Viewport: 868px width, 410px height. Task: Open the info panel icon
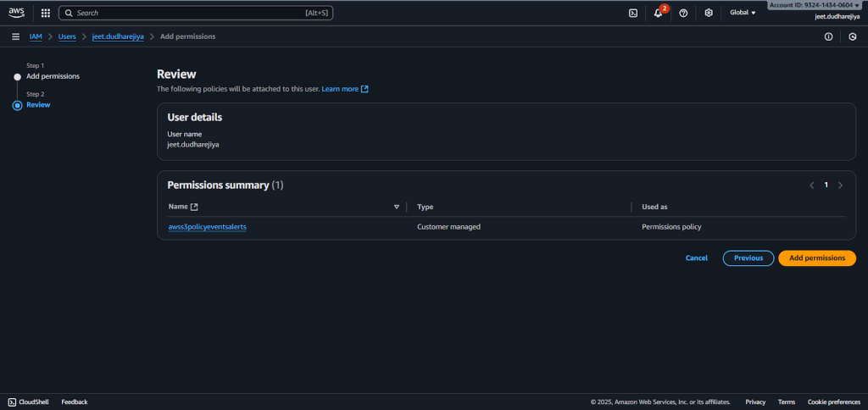[x=829, y=36]
